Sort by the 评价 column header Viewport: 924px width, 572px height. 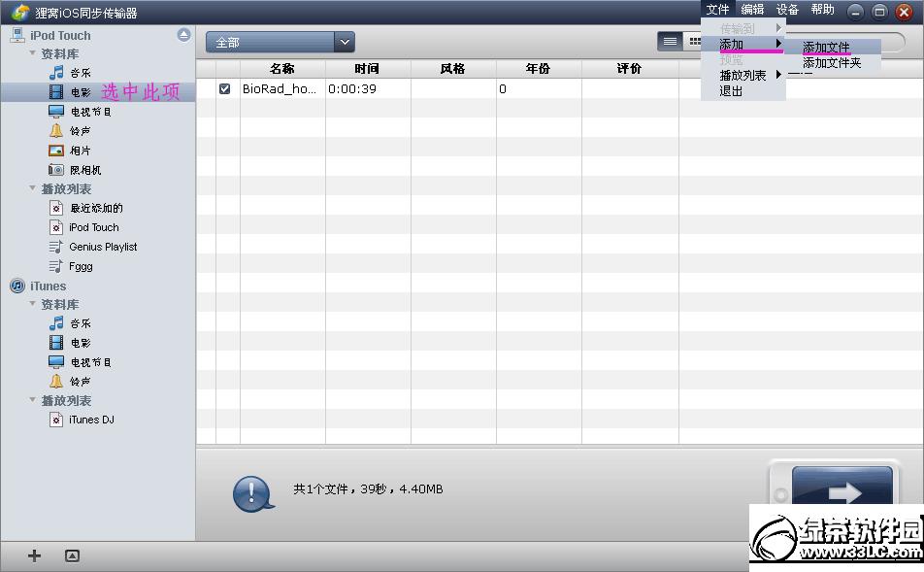[x=629, y=68]
